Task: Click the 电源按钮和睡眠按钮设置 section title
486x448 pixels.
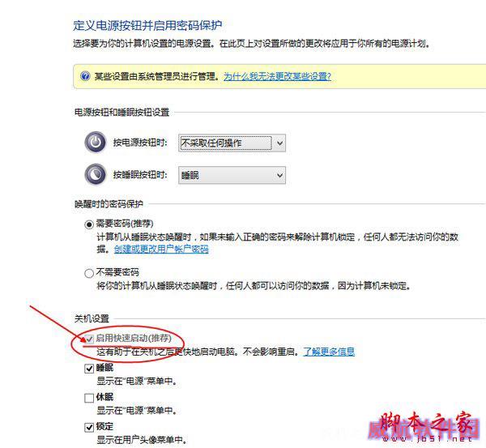Action: 122,113
